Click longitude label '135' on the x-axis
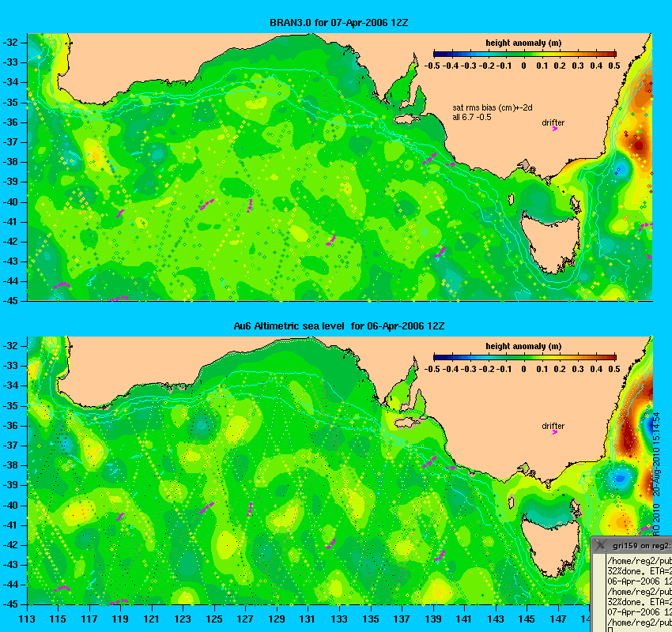 [370, 619]
